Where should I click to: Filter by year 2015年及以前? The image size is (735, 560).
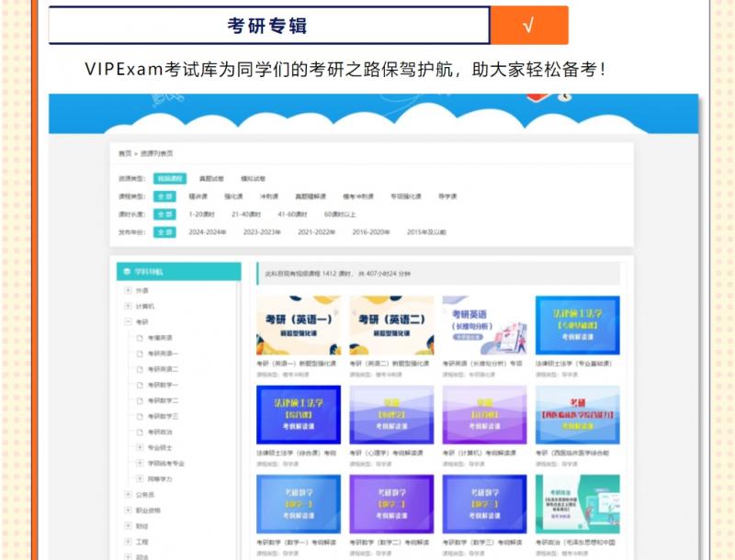pos(426,232)
